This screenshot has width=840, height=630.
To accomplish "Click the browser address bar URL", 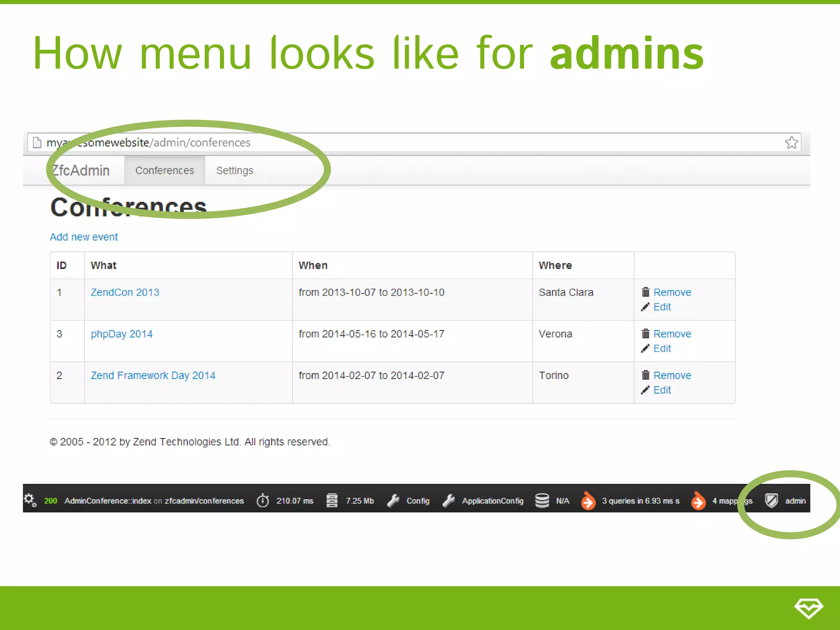I will [148, 142].
